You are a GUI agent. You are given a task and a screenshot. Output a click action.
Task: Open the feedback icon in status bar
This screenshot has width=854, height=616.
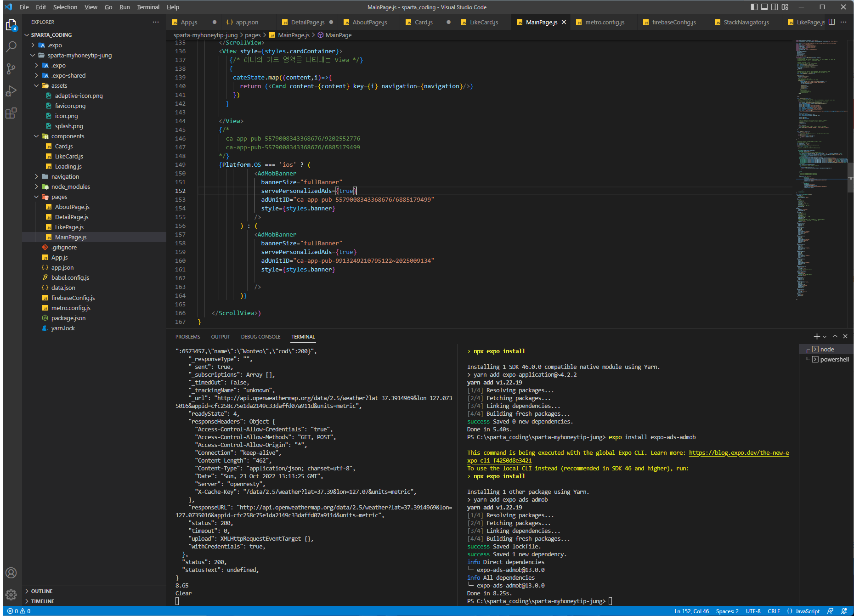(x=830, y=611)
